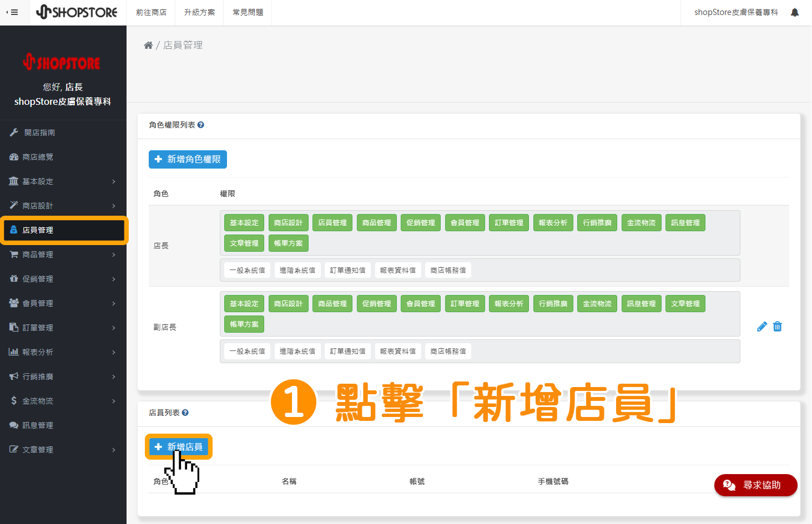Expand 報表分析 submenu chevron

pos(114,352)
